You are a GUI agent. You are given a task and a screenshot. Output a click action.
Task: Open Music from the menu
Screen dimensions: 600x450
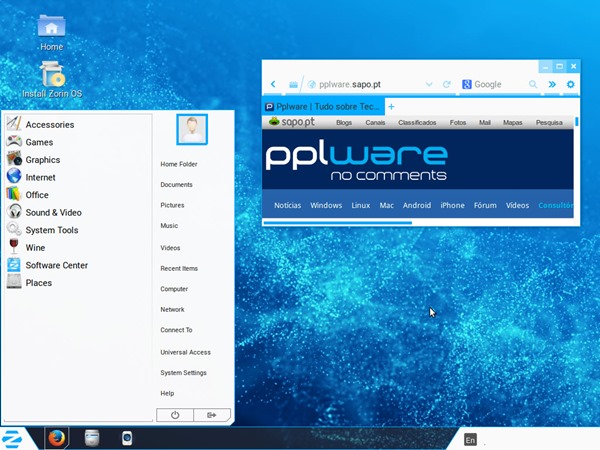tap(169, 226)
